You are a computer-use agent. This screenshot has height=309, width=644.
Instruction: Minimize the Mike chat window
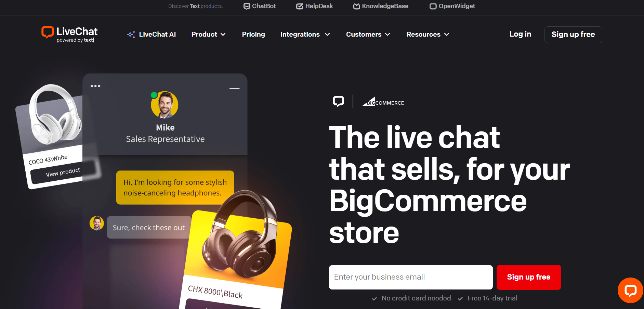coord(234,88)
